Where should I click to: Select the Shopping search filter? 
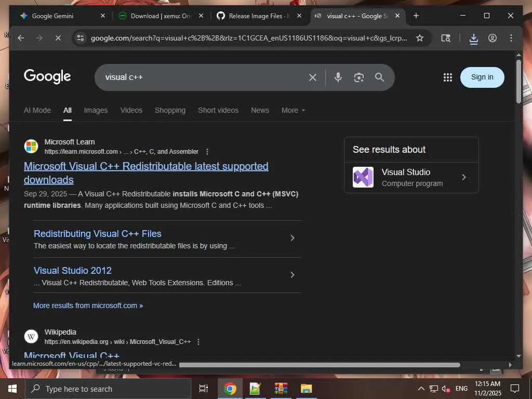[170, 110]
